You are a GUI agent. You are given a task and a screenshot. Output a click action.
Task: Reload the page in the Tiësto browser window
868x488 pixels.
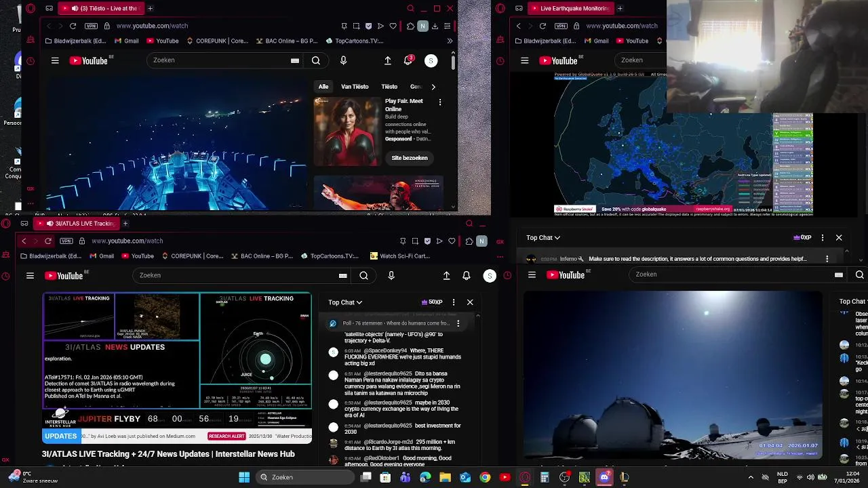pos(73,26)
